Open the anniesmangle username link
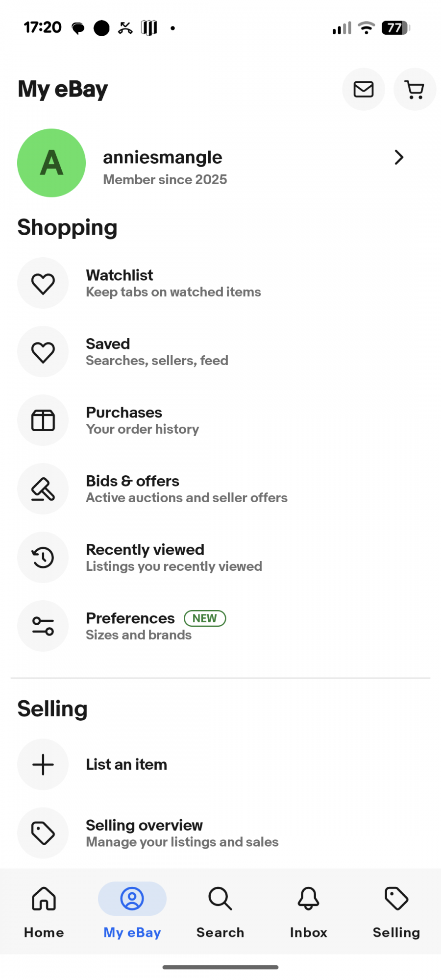The image size is (441, 980). [x=163, y=157]
